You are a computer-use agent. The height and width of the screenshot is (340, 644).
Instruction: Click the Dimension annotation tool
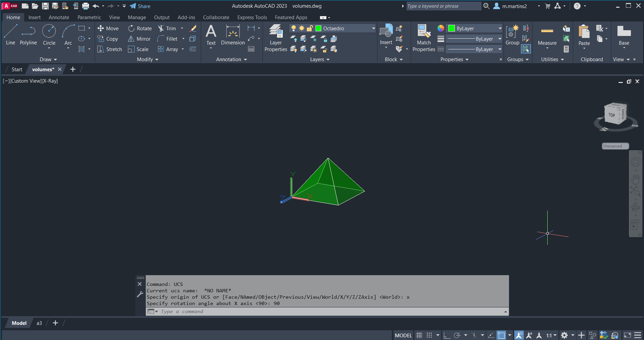[233, 35]
